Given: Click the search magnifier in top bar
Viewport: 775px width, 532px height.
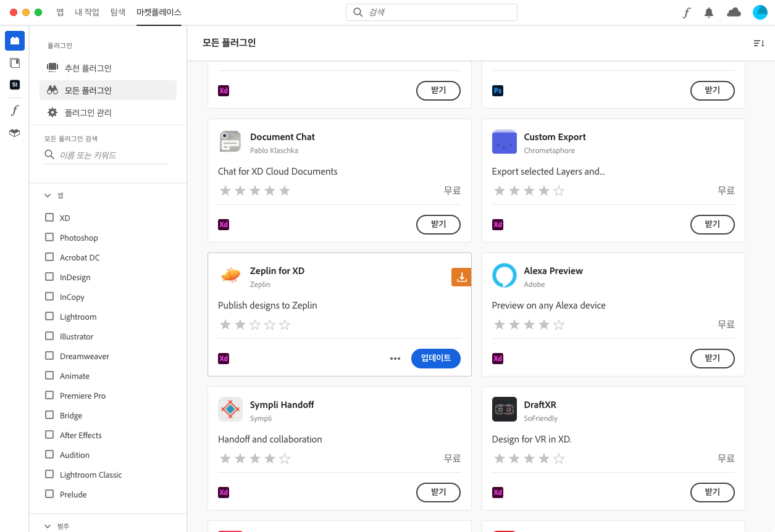Looking at the screenshot, I should point(358,12).
